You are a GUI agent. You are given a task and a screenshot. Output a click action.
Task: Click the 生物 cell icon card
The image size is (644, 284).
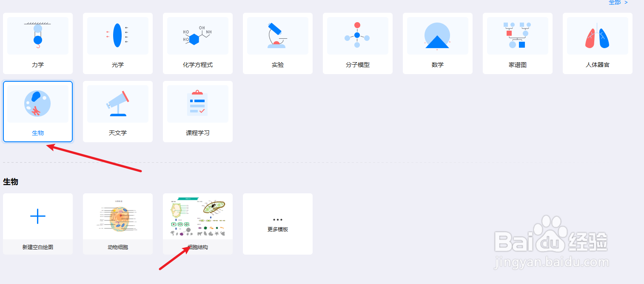[x=37, y=103]
